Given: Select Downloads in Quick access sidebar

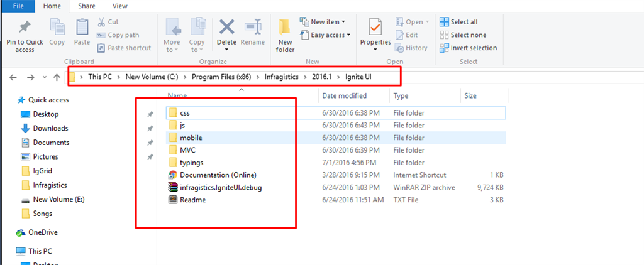Looking at the screenshot, I should [50, 128].
